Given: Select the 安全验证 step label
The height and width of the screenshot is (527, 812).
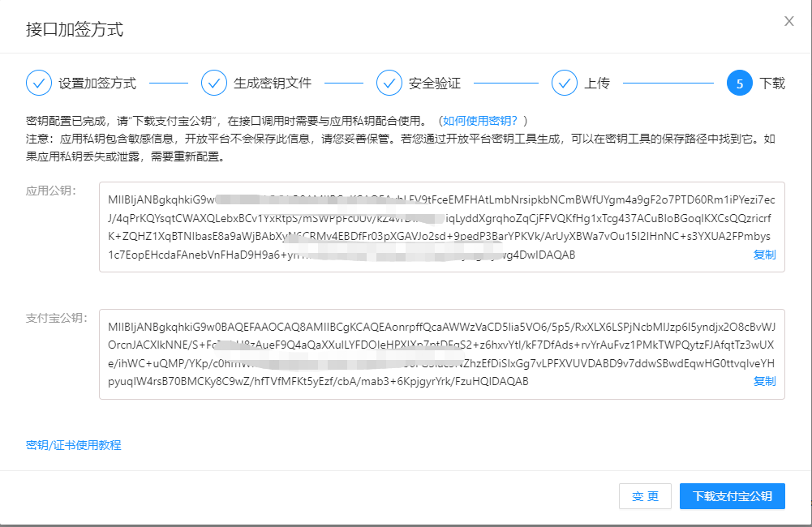Looking at the screenshot, I should pyautogui.click(x=435, y=83).
